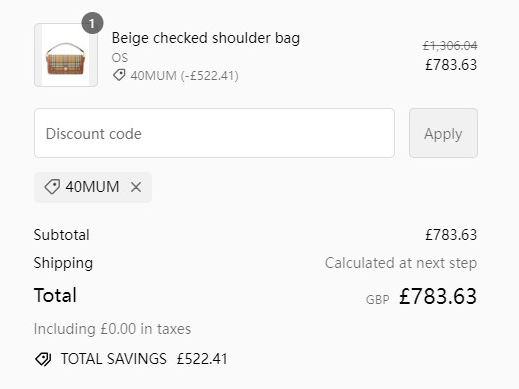Select the Beige checked shoulder bag title

tap(206, 38)
